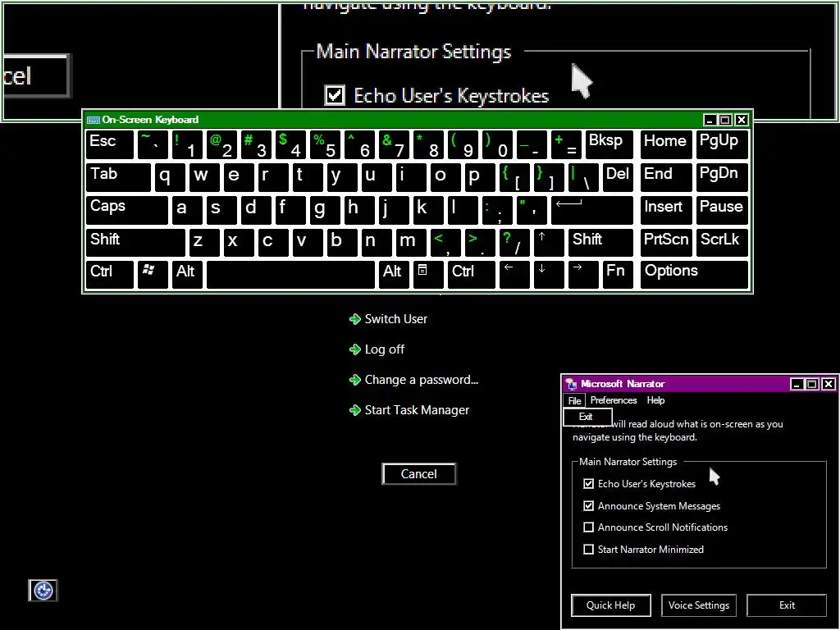
Task: Click the m key
Action: 411,243
